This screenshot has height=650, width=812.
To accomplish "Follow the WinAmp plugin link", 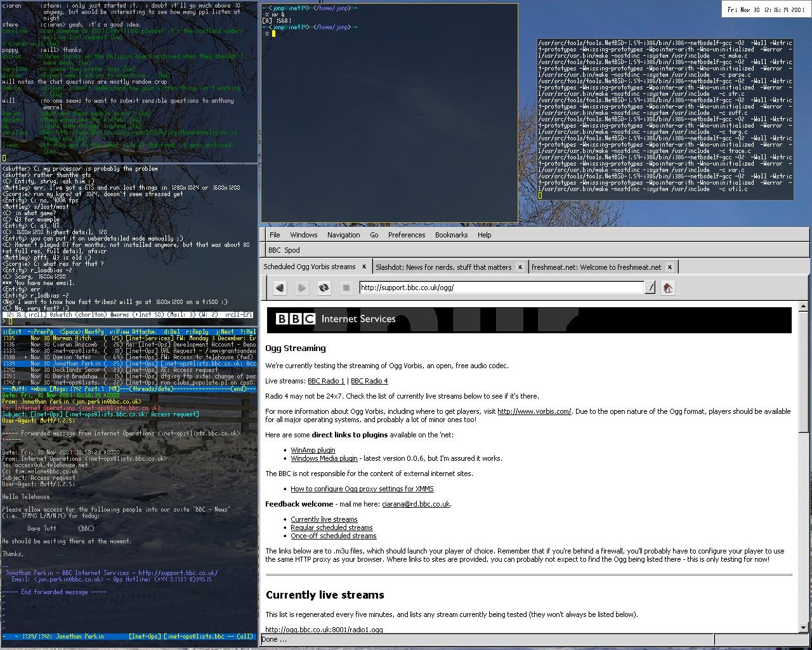I will tap(313, 450).
